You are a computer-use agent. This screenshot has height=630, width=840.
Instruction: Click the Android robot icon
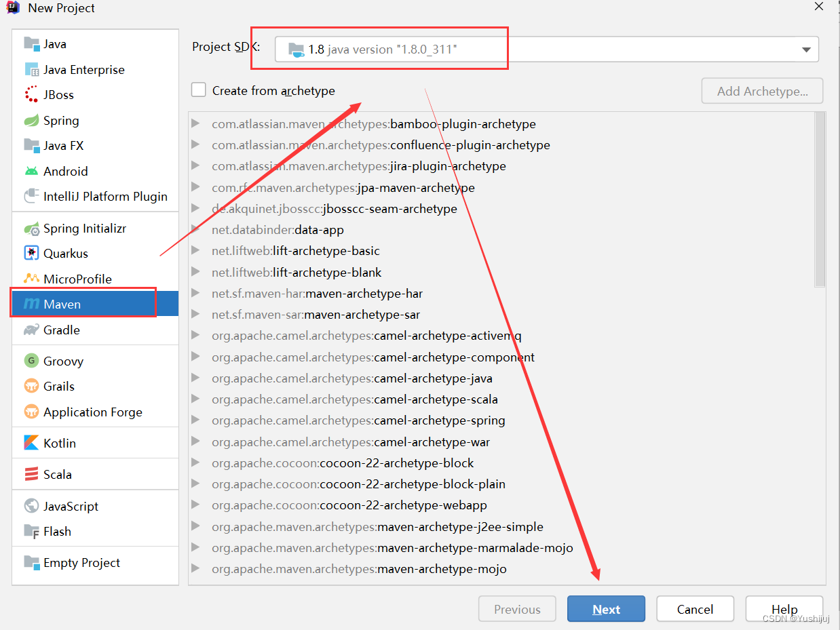click(32, 171)
